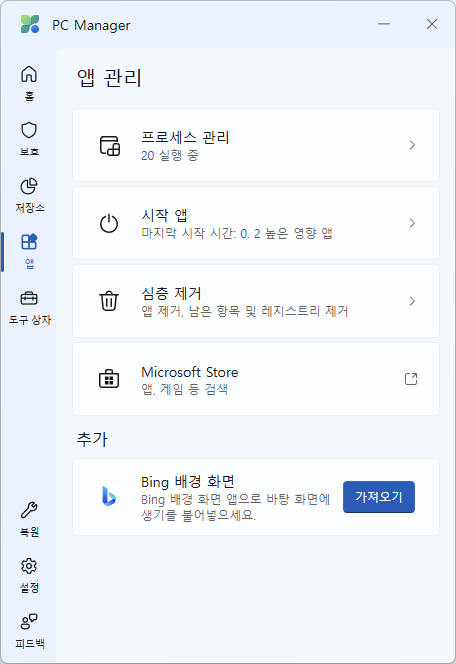Minimize the PC Manager window
Screen dimensions: 456x664
(x=384, y=24)
